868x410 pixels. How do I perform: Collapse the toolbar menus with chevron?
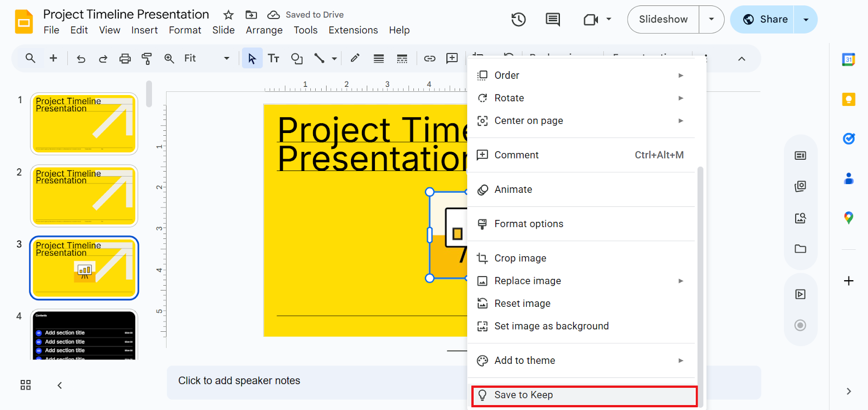pyautogui.click(x=742, y=59)
